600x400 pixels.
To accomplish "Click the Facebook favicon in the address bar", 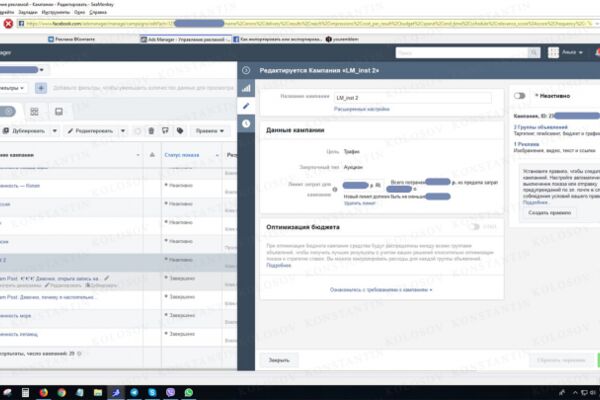I will click(x=21, y=24).
